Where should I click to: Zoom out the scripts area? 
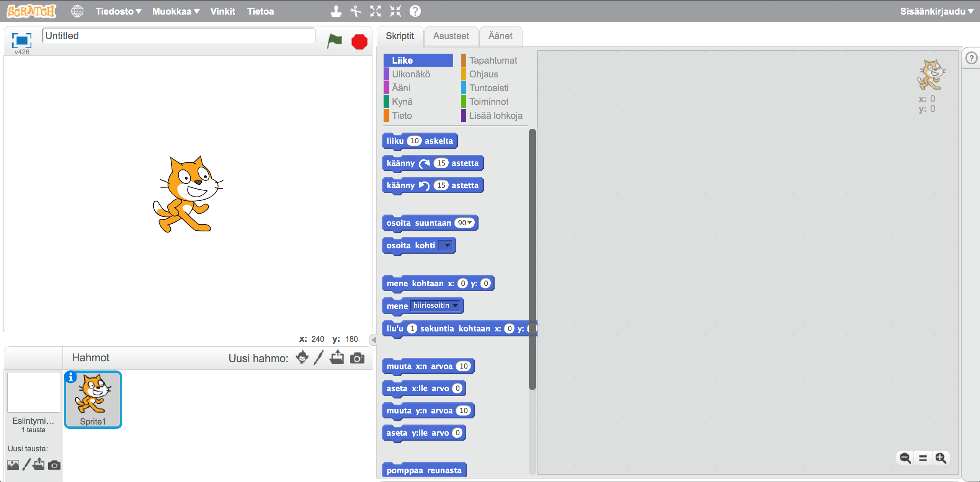click(x=905, y=458)
